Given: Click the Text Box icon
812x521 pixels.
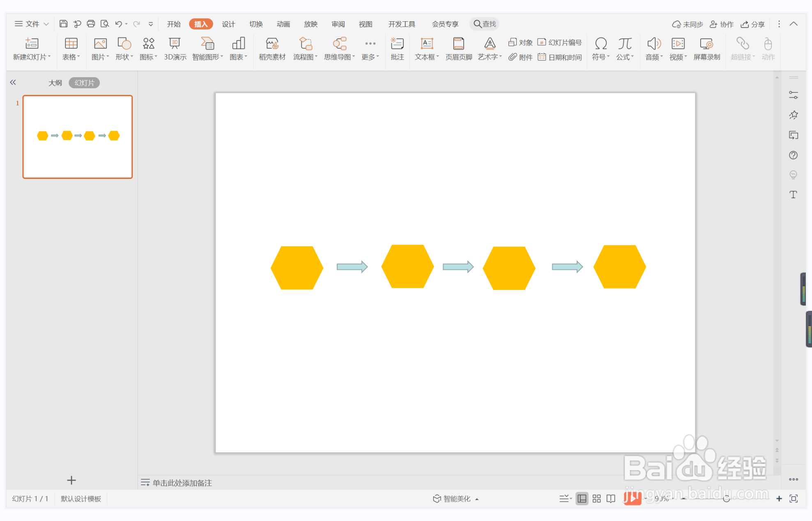Looking at the screenshot, I should 427,44.
